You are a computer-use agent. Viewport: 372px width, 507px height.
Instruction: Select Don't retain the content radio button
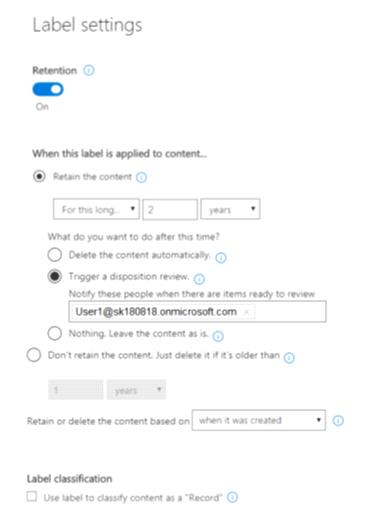pos(34,355)
